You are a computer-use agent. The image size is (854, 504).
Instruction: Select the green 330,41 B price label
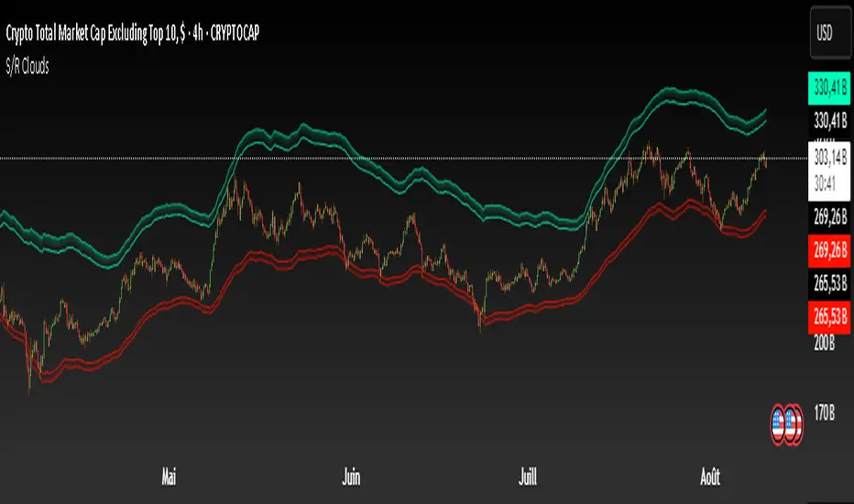click(829, 88)
